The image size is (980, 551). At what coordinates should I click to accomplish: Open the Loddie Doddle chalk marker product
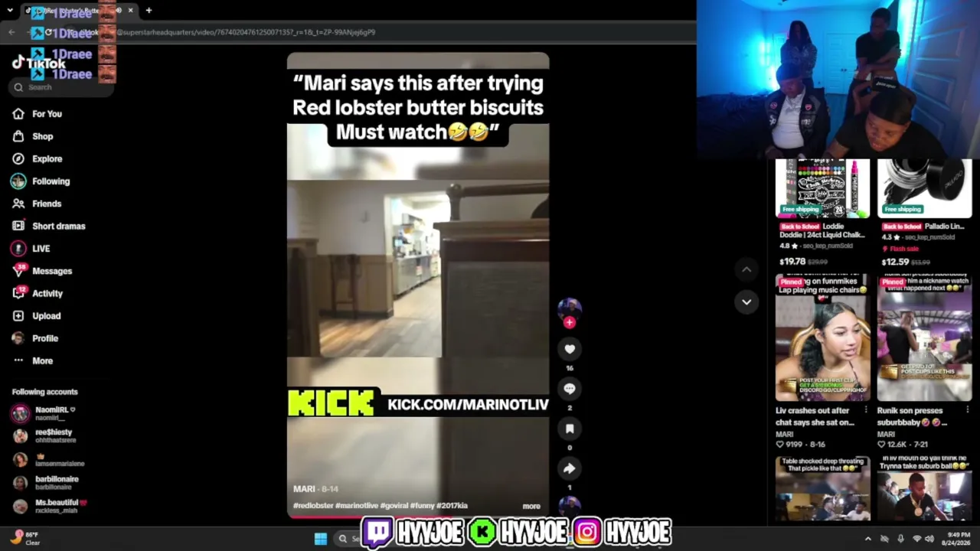point(822,214)
